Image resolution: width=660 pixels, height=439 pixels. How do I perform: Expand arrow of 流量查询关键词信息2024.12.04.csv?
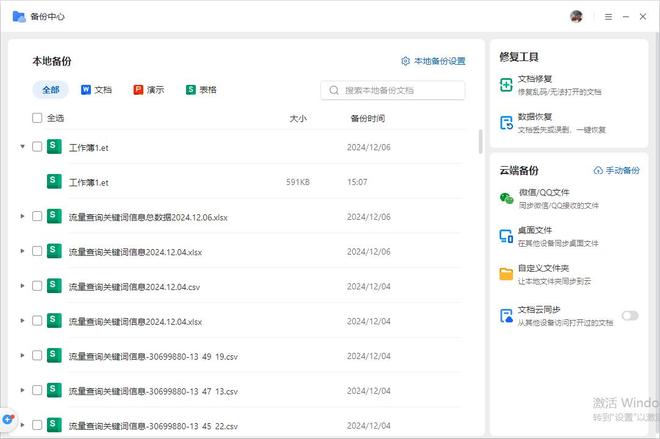pos(22,286)
